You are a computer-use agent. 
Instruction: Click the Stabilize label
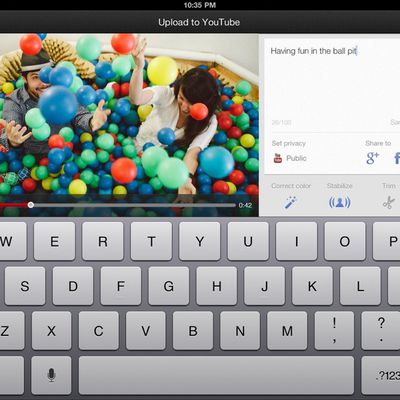tap(340, 186)
